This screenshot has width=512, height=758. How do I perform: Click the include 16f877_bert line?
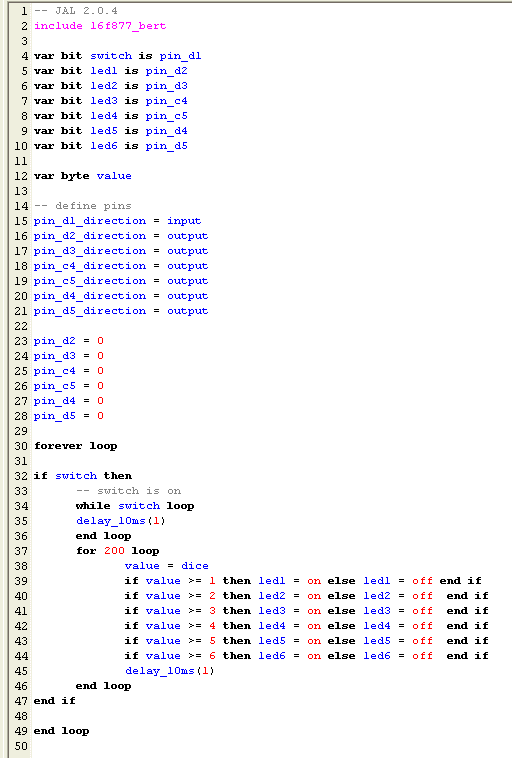click(100, 26)
